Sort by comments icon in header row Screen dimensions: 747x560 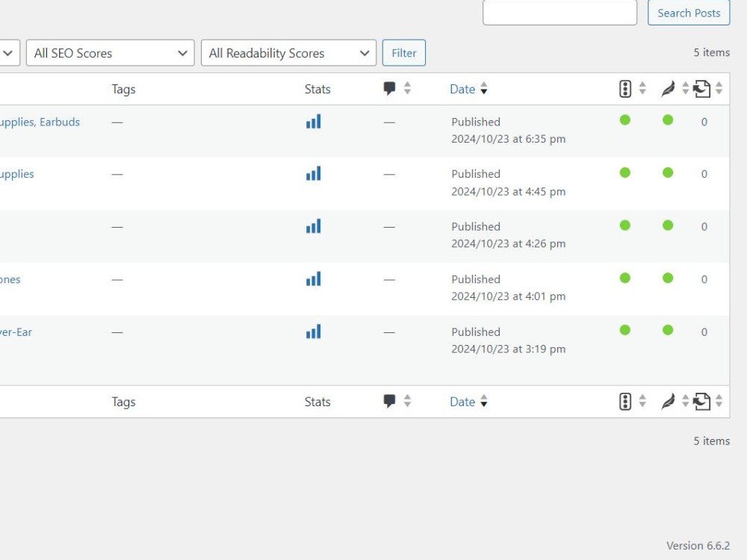click(389, 89)
